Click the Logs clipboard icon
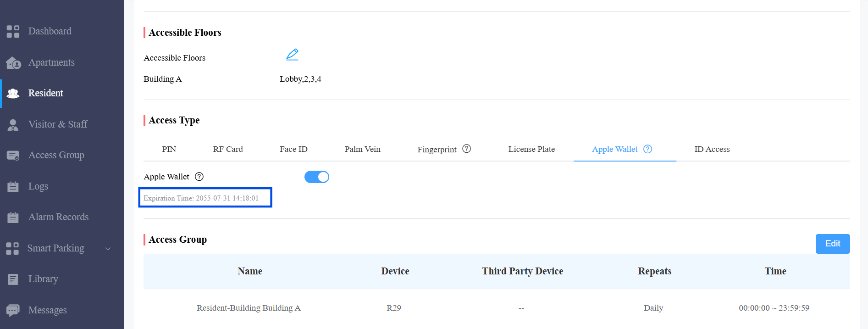The width and height of the screenshot is (868, 329). click(x=13, y=186)
